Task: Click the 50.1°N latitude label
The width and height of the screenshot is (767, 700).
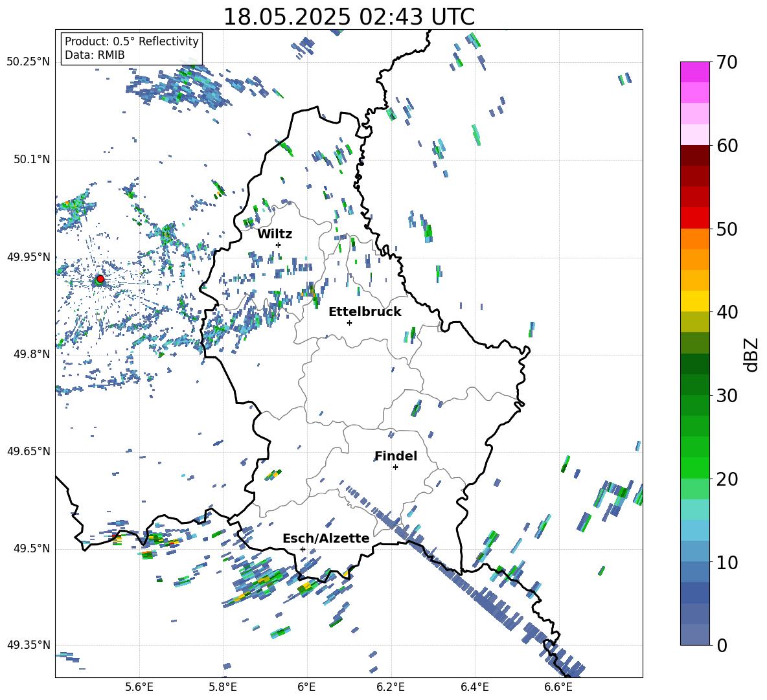Action: pos(32,159)
